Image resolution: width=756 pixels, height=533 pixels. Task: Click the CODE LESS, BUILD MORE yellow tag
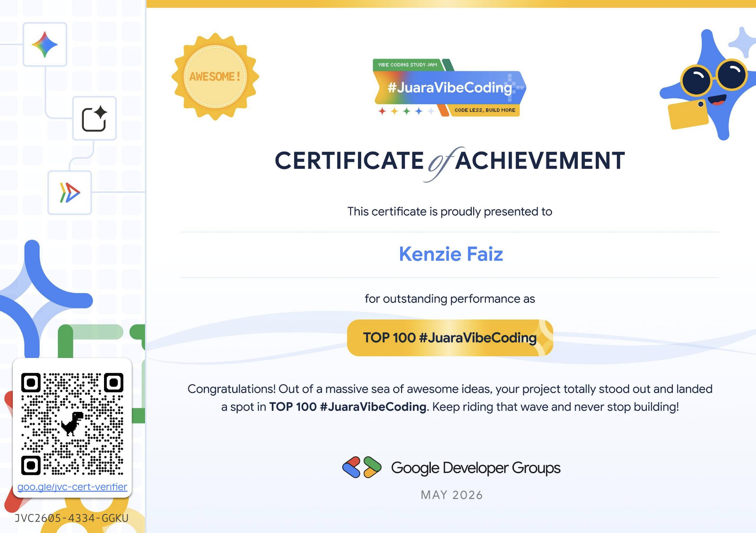tap(485, 110)
